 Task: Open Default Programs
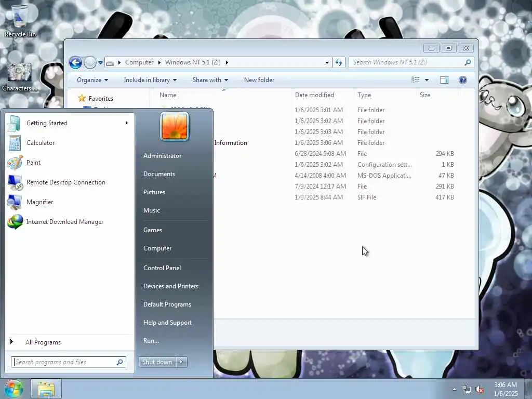[x=167, y=304]
